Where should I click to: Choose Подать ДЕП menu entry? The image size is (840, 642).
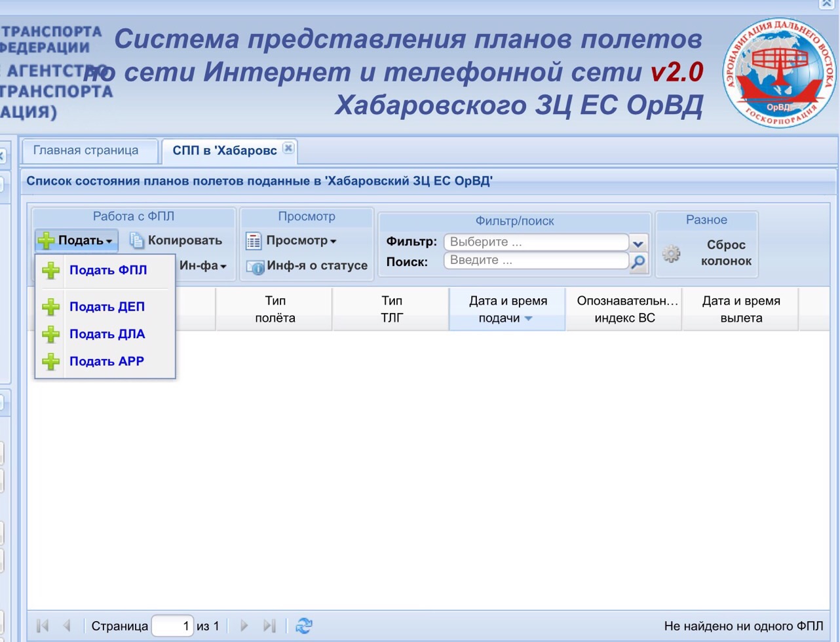point(107,307)
